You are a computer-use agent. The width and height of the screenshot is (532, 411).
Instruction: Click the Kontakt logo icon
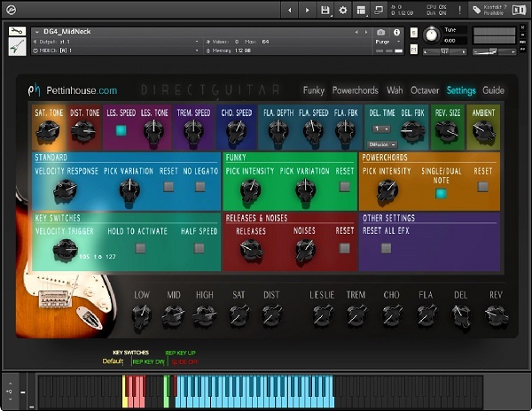(x=11, y=10)
